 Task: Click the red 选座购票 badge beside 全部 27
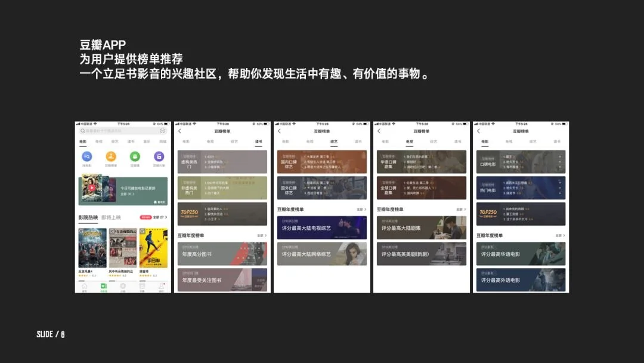point(146,217)
